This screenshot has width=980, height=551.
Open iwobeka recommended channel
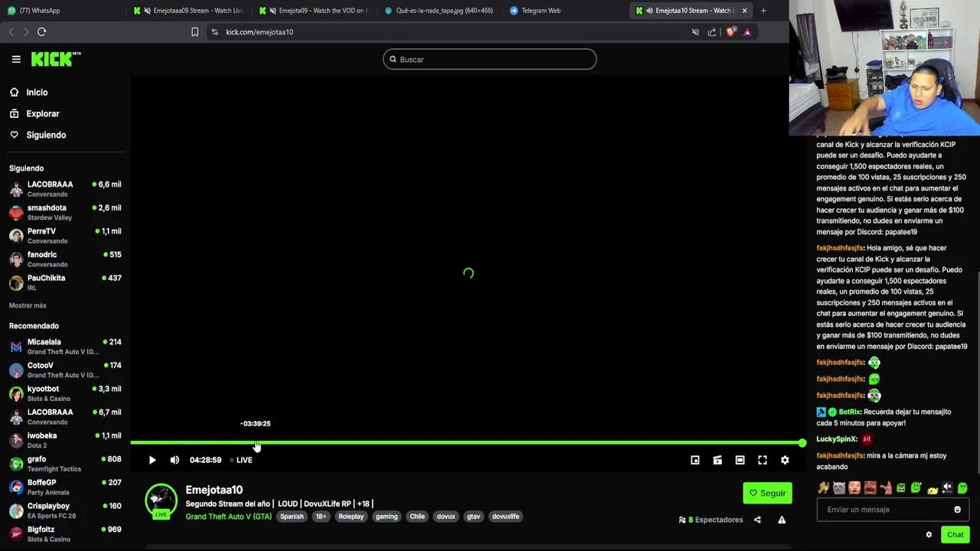65,440
